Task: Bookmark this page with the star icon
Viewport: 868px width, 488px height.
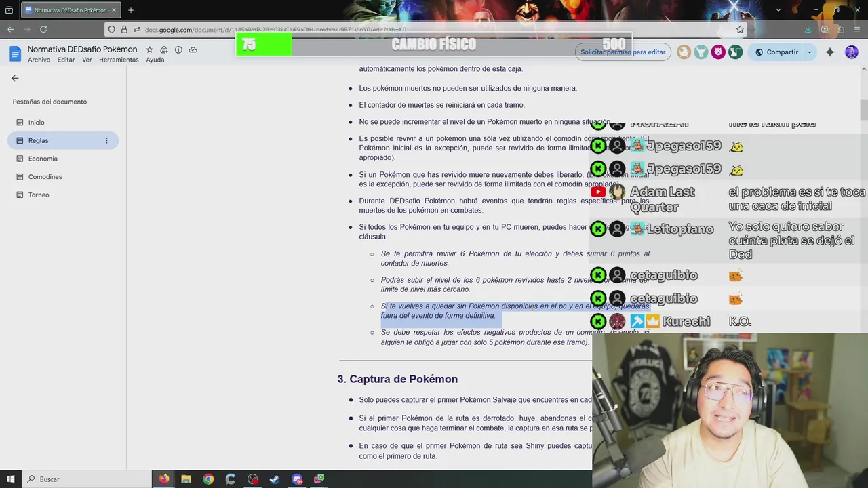Action: click(x=740, y=29)
